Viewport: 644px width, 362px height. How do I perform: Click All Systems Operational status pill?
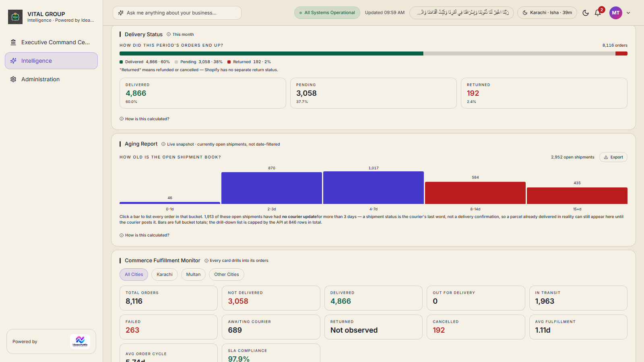click(x=327, y=12)
